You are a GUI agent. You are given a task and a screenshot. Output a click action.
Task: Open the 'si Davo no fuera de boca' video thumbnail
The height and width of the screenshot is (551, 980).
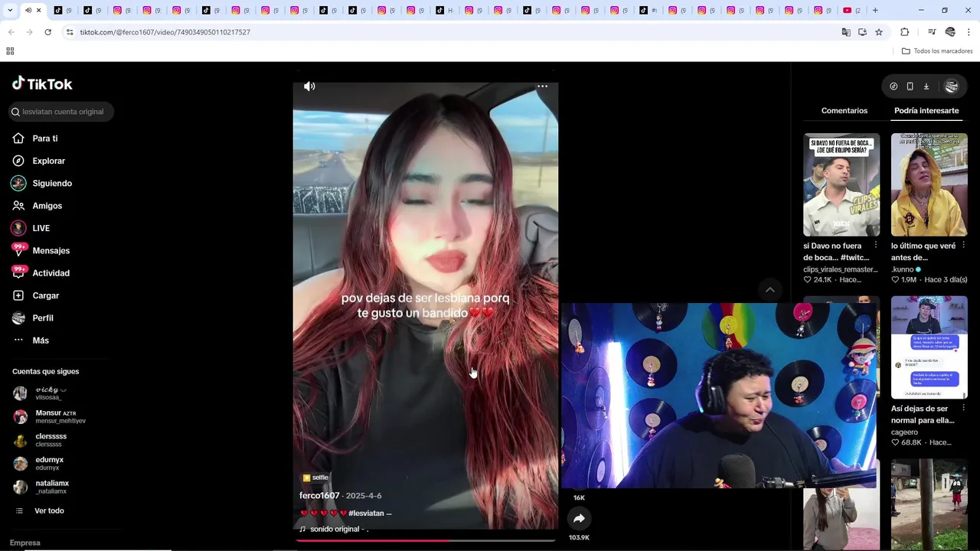pyautogui.click(x=841, y=184)
